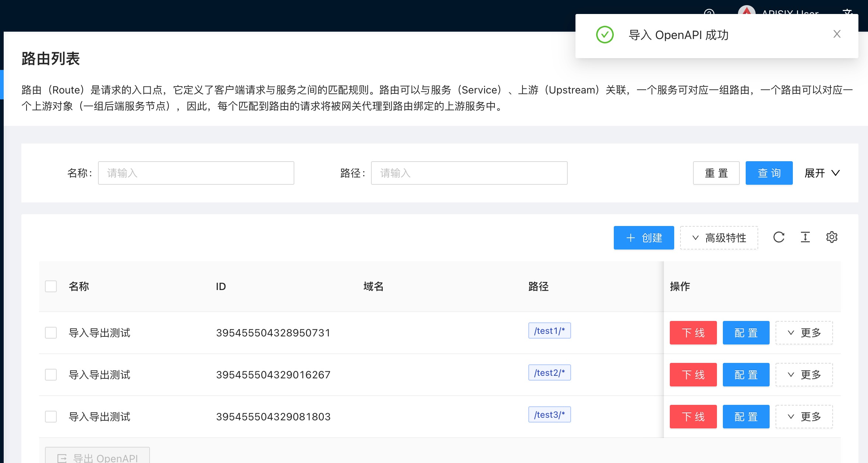Take the /test3/* route offline via 下线
This screenshot has width=868, height=463.
coord(693,416)
